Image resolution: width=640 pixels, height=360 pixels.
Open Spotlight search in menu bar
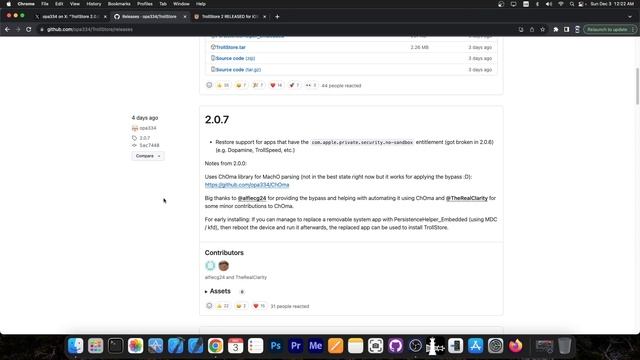coord(572,4)
